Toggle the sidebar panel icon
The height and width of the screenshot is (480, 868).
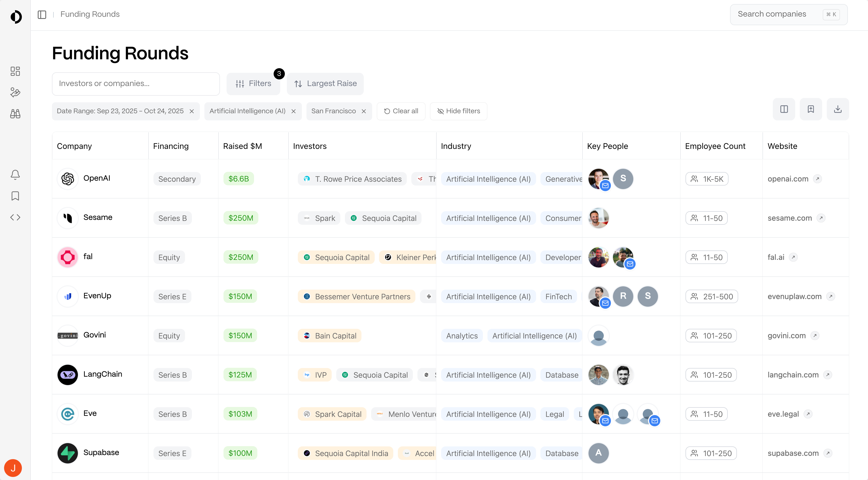42,15
